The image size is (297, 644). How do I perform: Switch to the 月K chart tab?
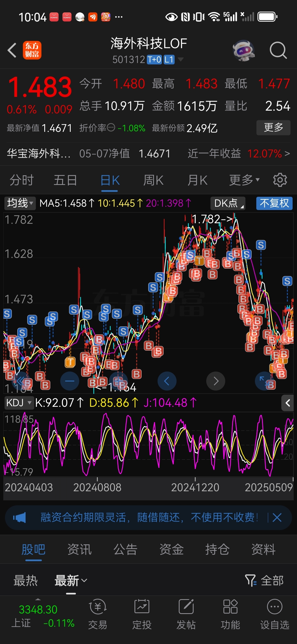point(197,180)
